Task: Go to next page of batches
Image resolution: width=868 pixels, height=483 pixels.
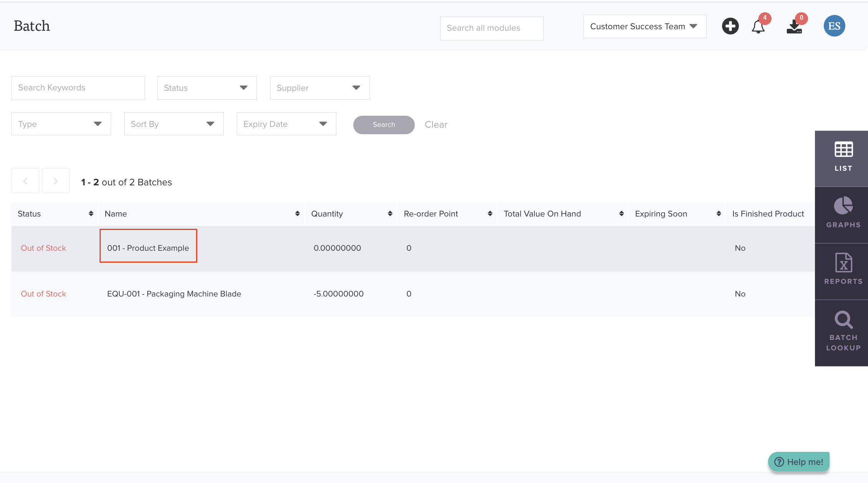Action: (56, 181)
